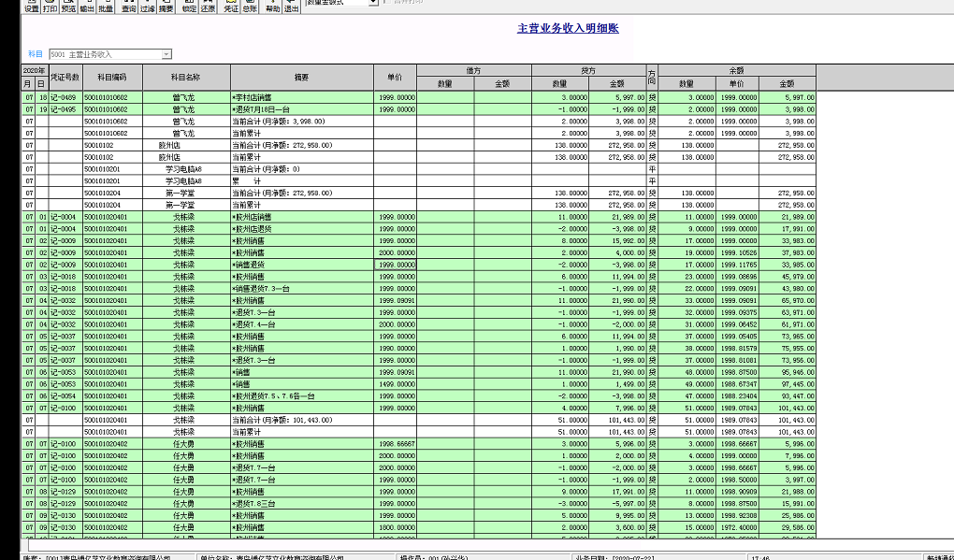This screenshot has height=560, width=954.
Task: Click the 科目名称 column header
Action: [x=186, y=78]
